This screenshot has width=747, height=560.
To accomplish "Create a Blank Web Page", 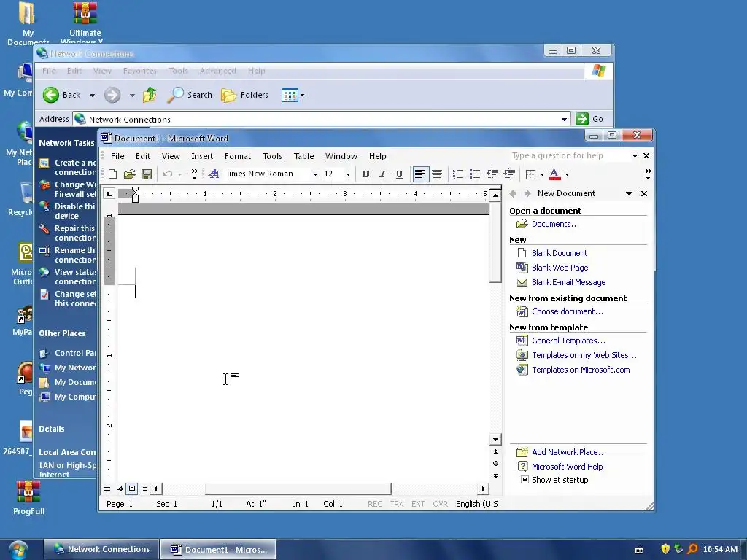I will pyautogui.click(x=560, y=268).
